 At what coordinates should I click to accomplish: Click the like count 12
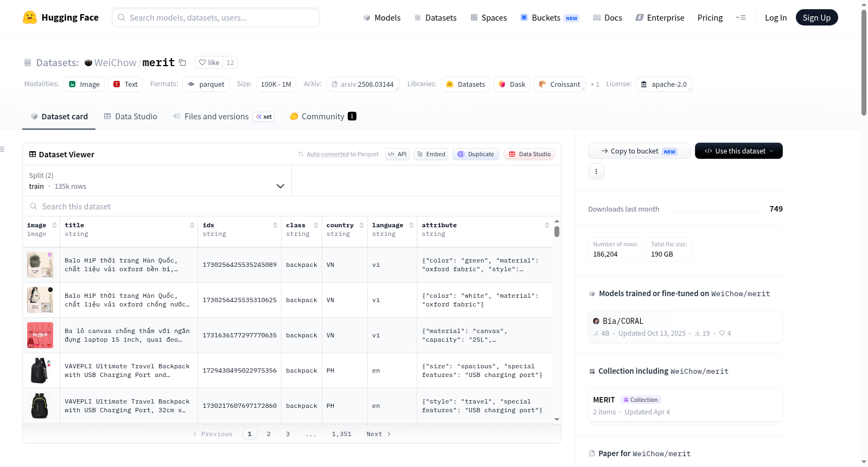coord(230,63)
